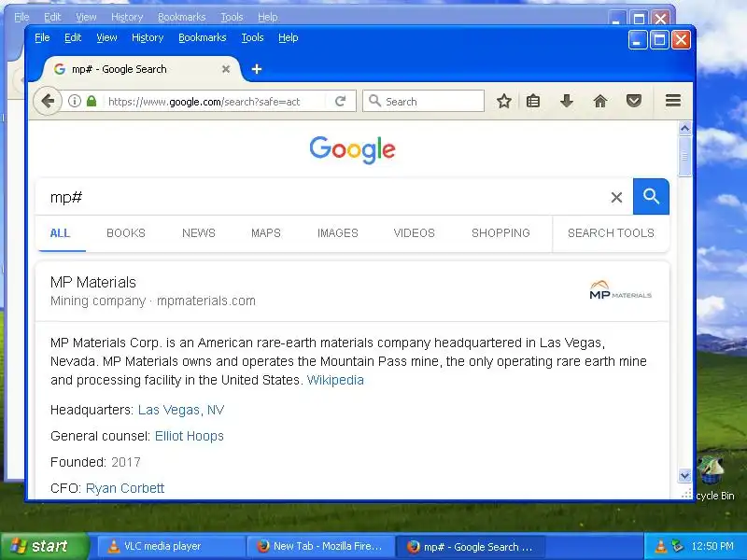Viewport: 747px width, 560px height.
Task: Open the Edit menu in front window
Action: [73, 37]
